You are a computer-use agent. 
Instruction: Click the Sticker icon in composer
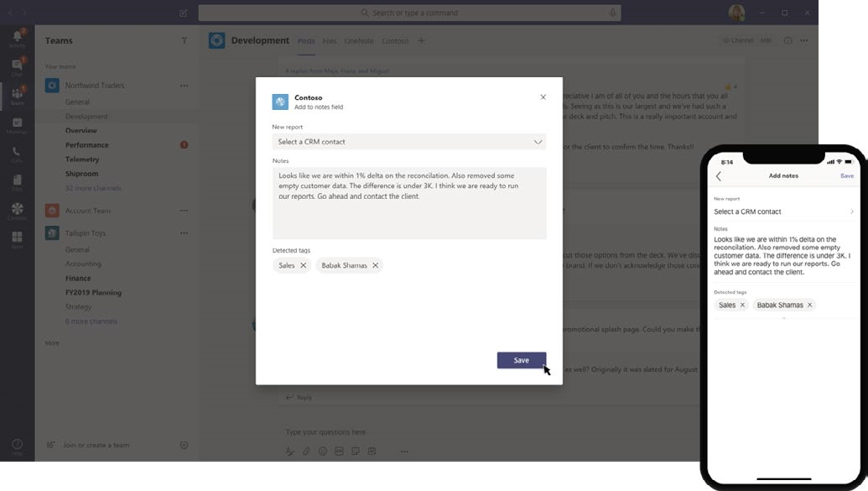356,451
